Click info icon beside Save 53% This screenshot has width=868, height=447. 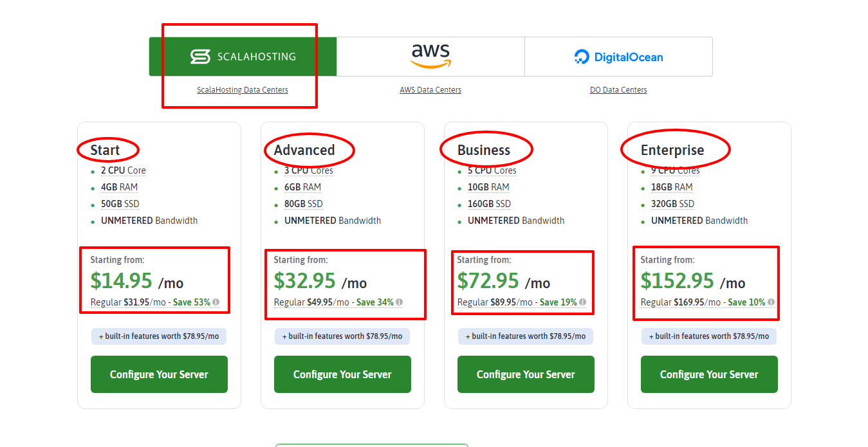point(216,302)
